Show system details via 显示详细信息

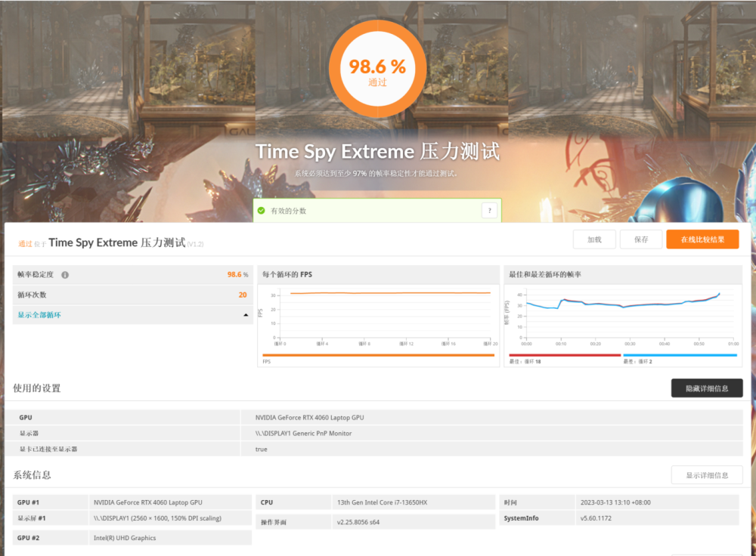[706, 475]
